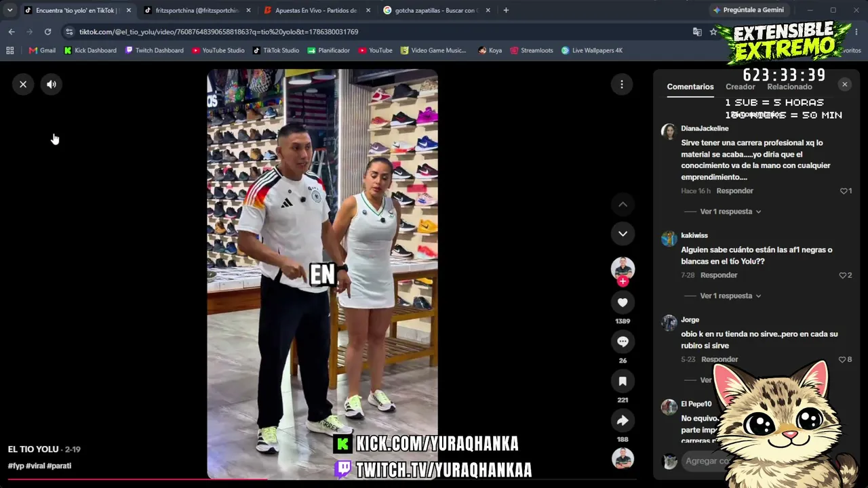This screenshot has height=488, width=868.
Task: Switch to the fritzsportchina browser tab
Action: point(197,10)
